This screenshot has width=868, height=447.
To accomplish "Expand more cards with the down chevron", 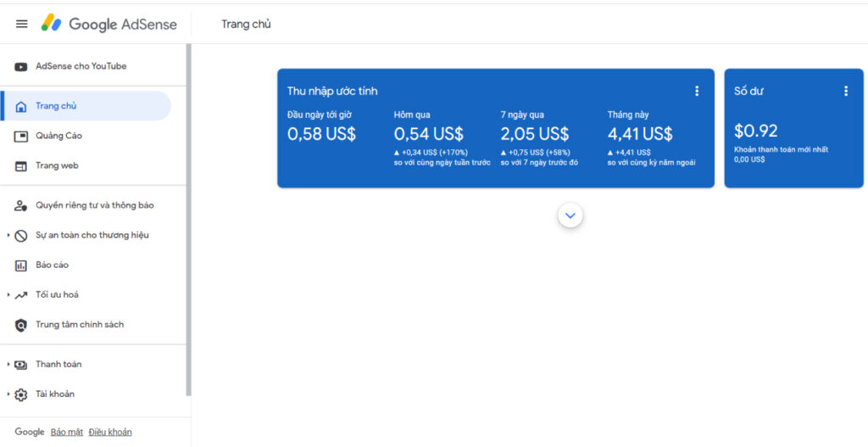I will [570, 215].
